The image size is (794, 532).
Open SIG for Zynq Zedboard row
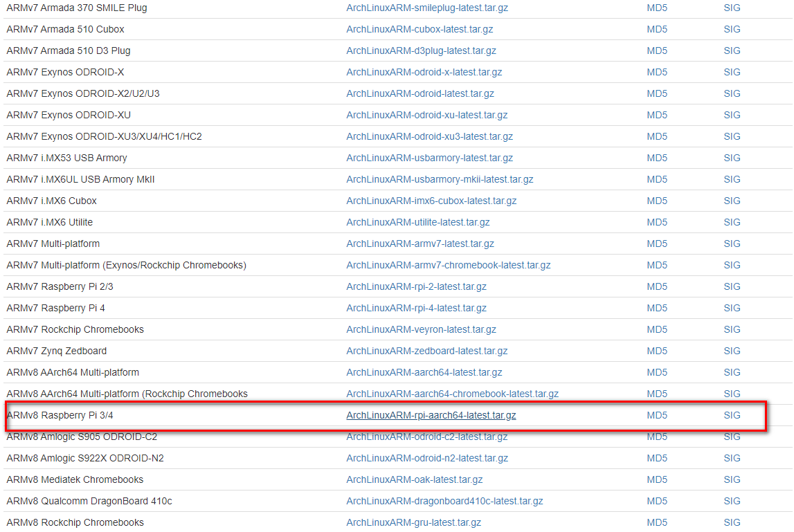(x=732, y=351)
